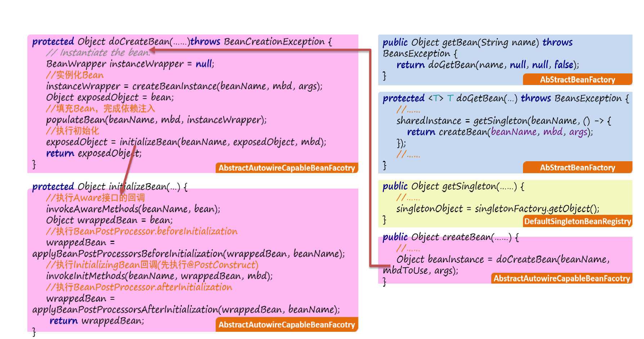Click 'return doGetBean(name, null, null, false);' line

pos(488,65)
